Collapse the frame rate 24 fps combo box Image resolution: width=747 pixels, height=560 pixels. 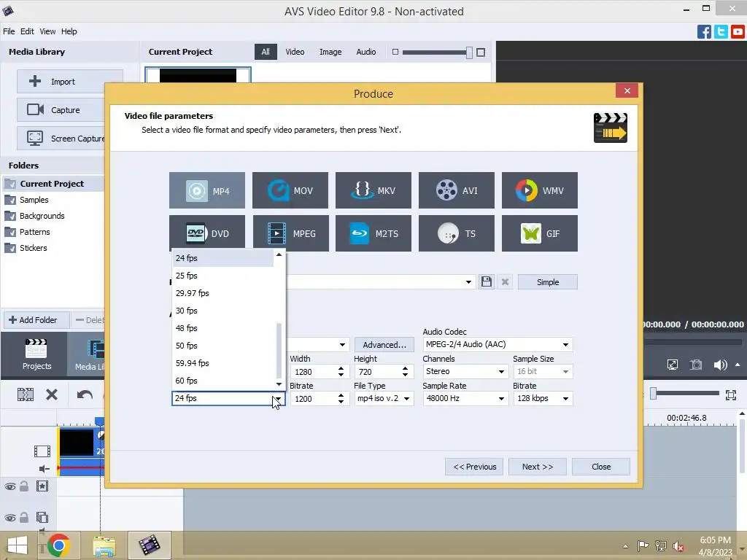[277, 399]
